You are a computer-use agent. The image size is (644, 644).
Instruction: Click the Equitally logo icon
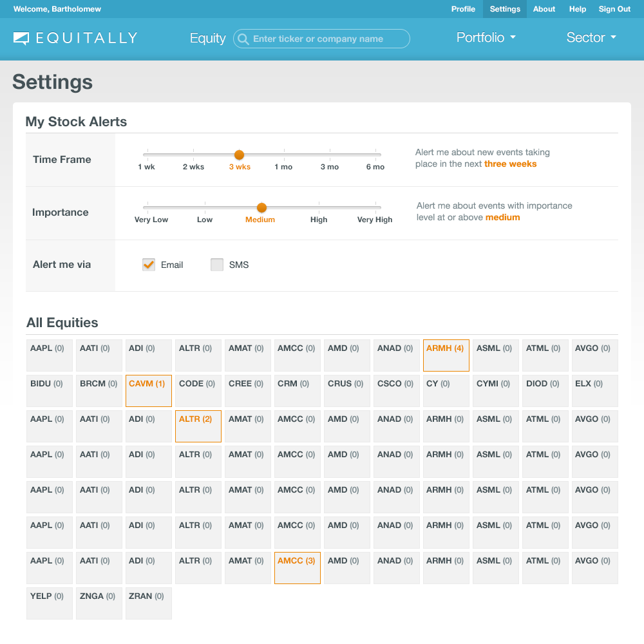click(x=21, y=39)
